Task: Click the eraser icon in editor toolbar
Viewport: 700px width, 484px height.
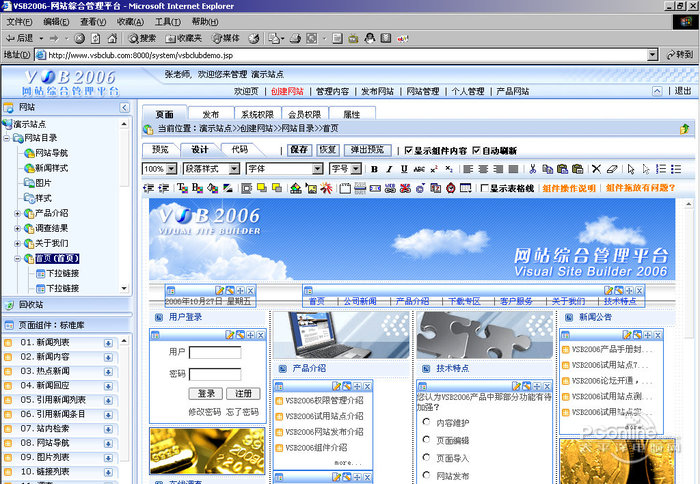Action: [612, 169]
